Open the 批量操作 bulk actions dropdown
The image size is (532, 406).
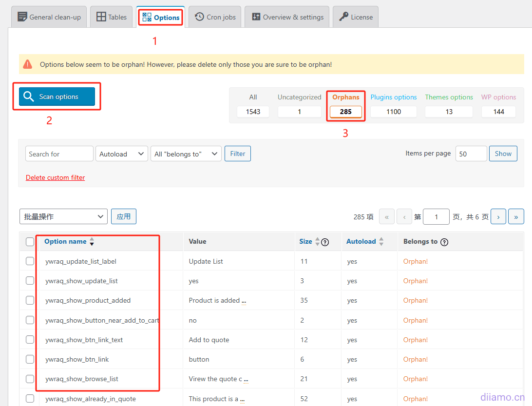click(x=63, y=216)
